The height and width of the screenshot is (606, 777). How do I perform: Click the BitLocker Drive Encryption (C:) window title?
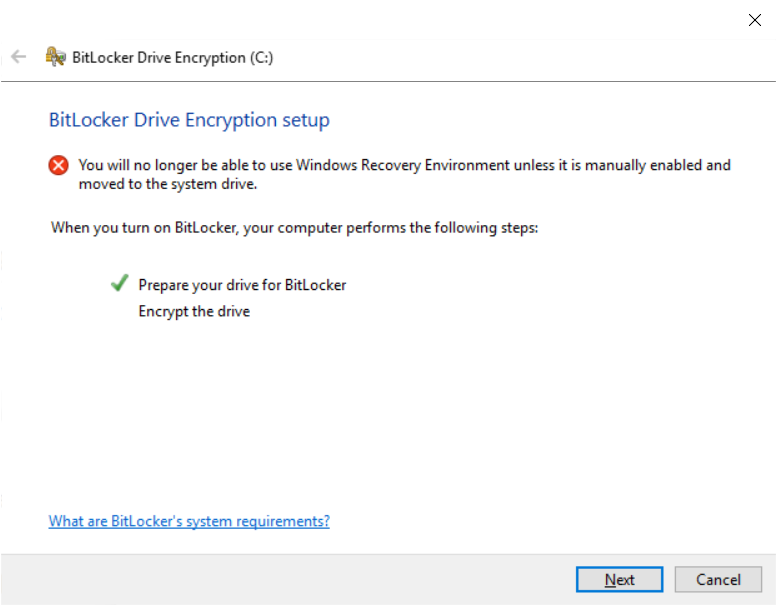coord(172,57)
